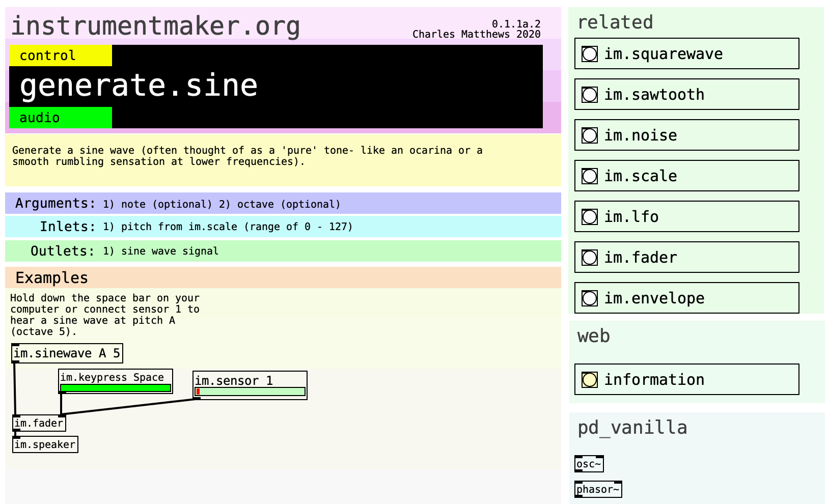Click the Inlets description row
Viewport: 828px width, 504px height.
[x=283, y=227]
